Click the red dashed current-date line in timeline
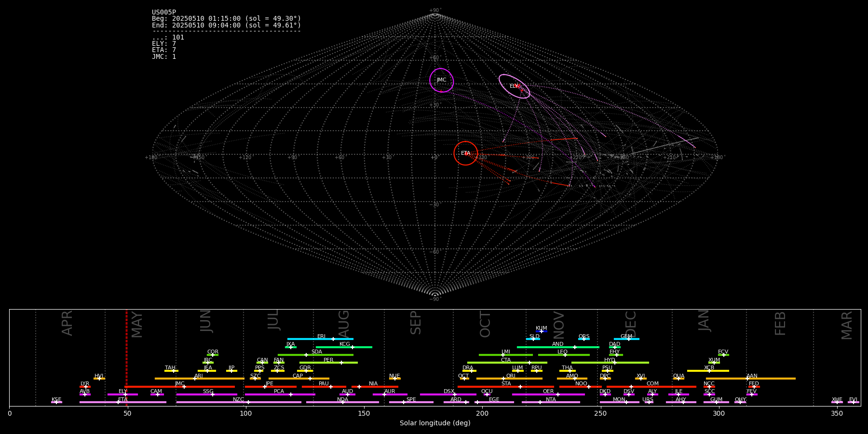The height and width of the screenshot is (434, 868). [x=126, y=357]
